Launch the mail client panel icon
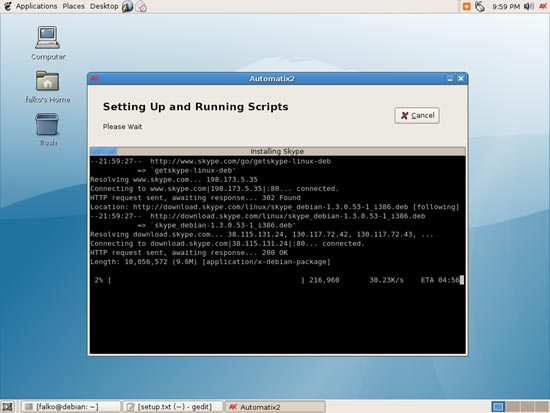Image resolution: width=550 pixels, height=413 pixels. coord(141,6)
